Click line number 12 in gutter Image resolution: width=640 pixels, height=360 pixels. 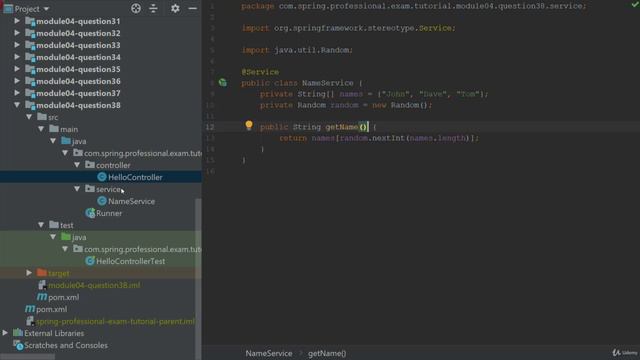point(210,127)
